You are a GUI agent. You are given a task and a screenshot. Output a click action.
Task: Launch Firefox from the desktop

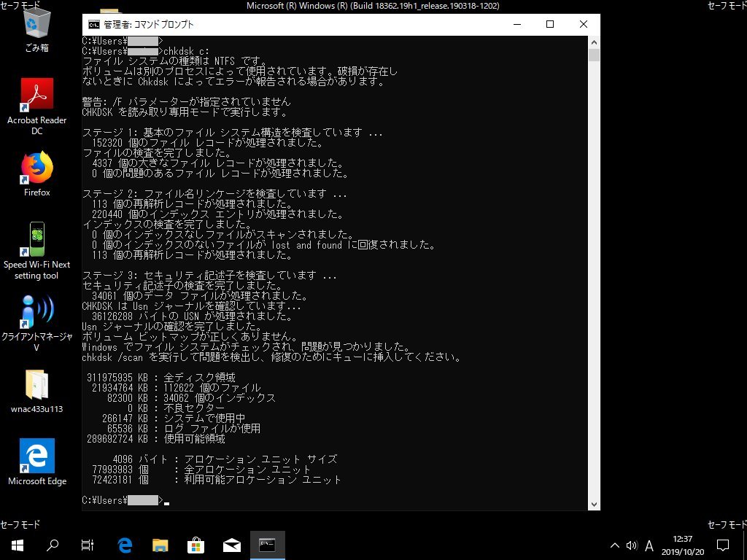point(36,168)
